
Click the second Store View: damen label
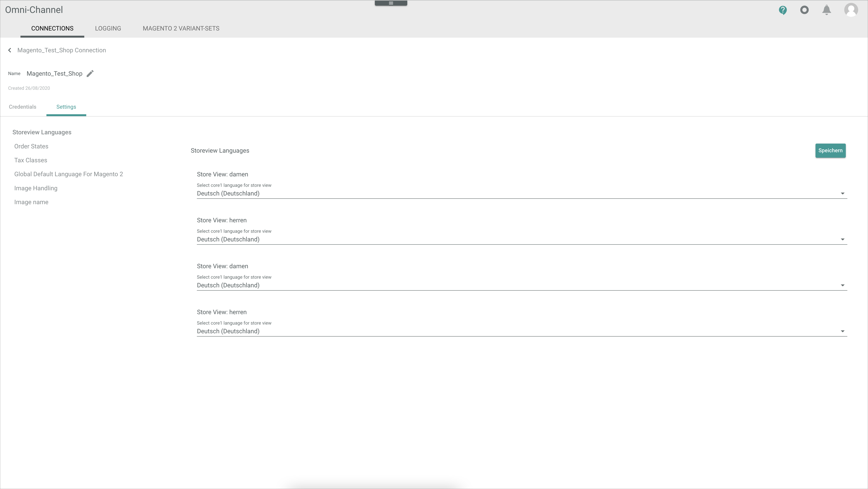pyautogui.click(x=222, y=266)
